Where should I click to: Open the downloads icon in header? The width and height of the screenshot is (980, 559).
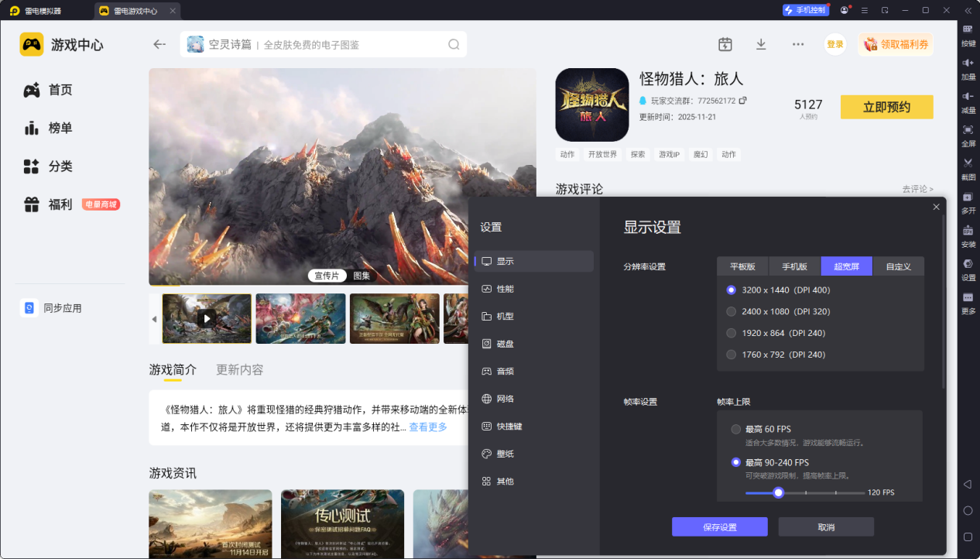761,44
